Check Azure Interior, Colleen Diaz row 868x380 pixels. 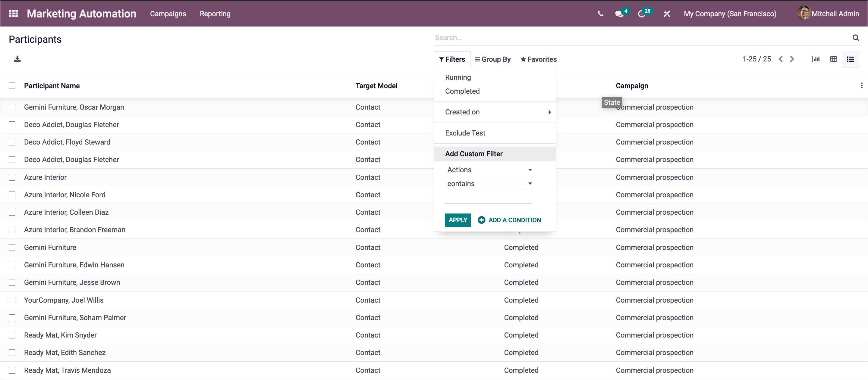(x=12, y=212)
